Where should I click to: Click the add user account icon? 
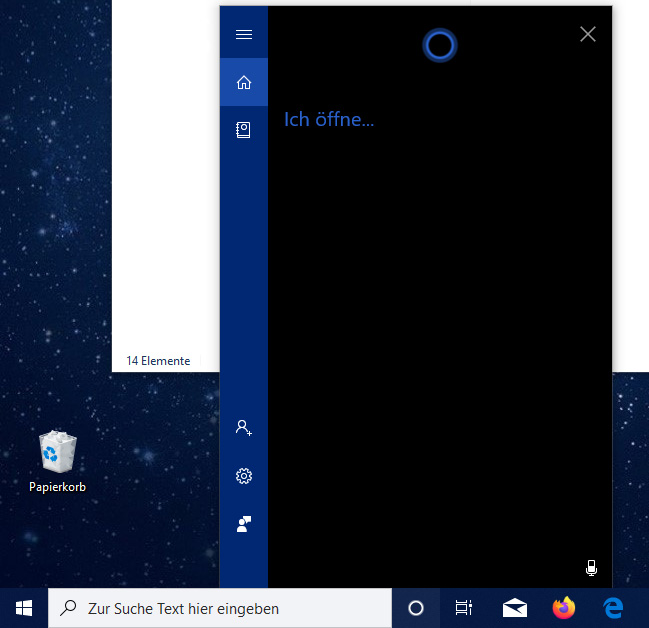tap(244, 428)
